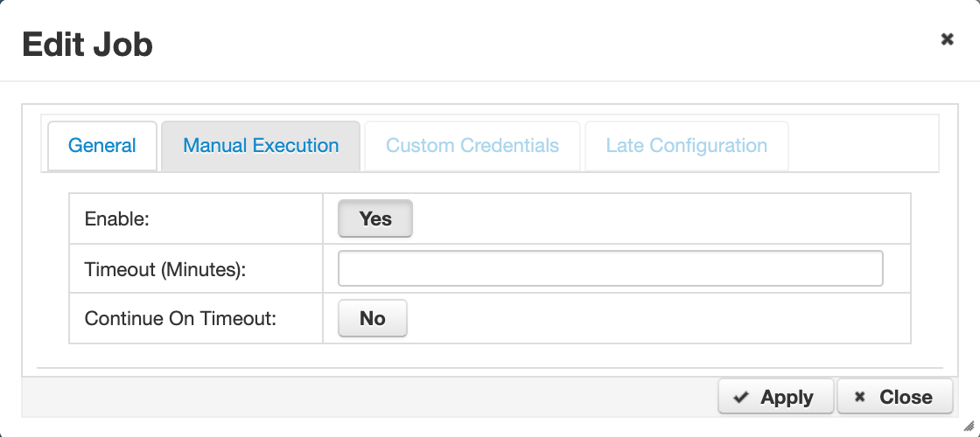980x437 pixels.
Task: Select the Manual Execution tab
Action: pyautogui.click(x=261, y=145)
